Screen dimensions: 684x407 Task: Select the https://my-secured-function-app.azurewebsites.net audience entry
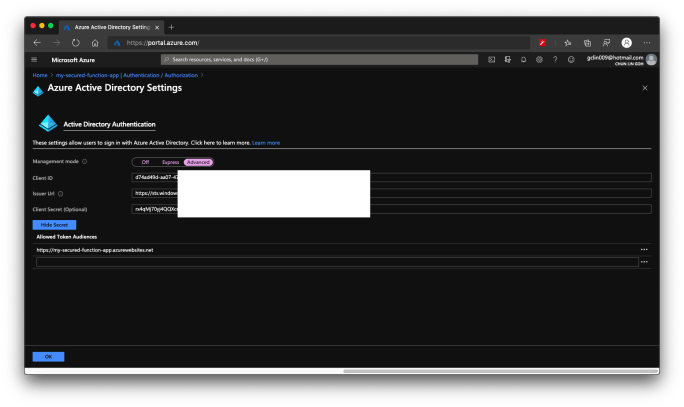(x=95, y=250)
